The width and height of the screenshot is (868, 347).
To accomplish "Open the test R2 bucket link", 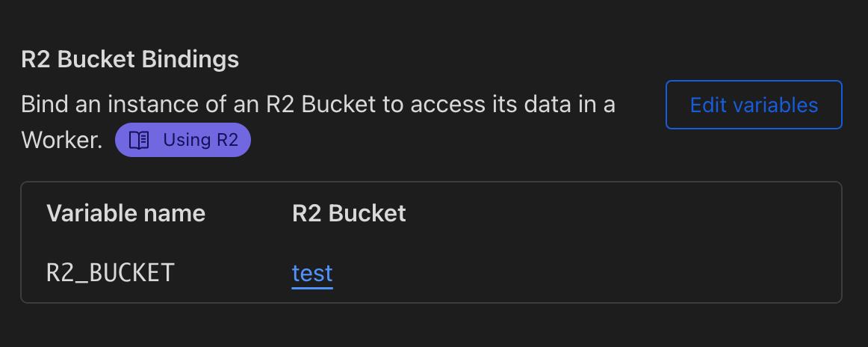I will pos(312,274).
